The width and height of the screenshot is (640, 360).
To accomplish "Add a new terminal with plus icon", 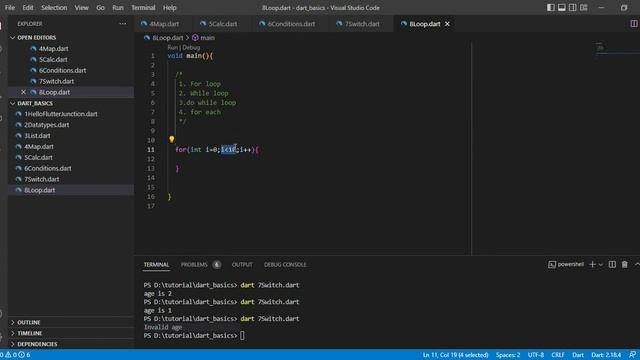I will (592, 264).
